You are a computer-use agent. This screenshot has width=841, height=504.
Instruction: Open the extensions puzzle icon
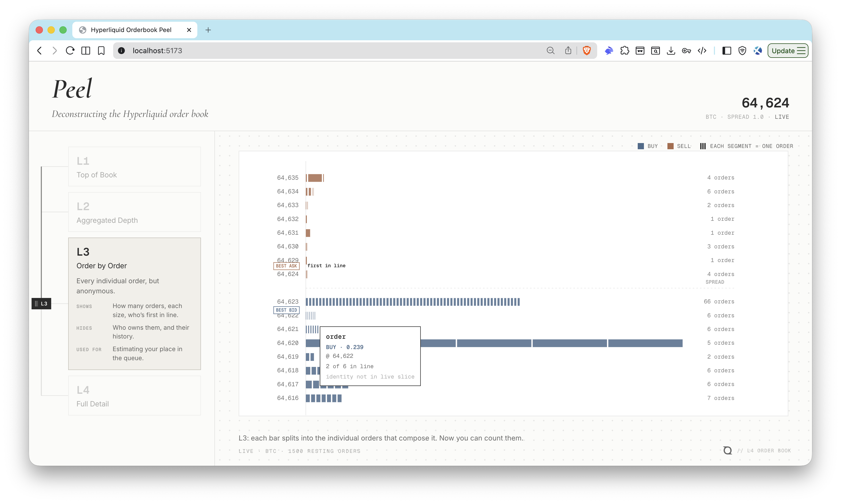click(x=625, y=51)
